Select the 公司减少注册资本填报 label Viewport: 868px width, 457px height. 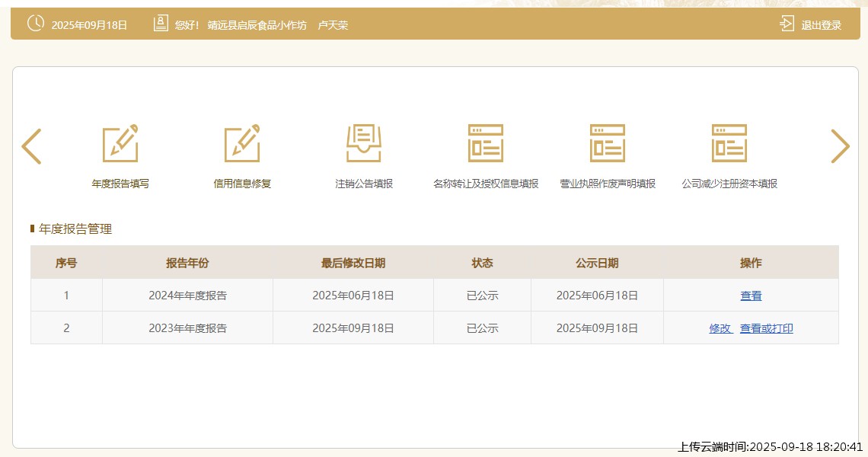click(729, 184)
